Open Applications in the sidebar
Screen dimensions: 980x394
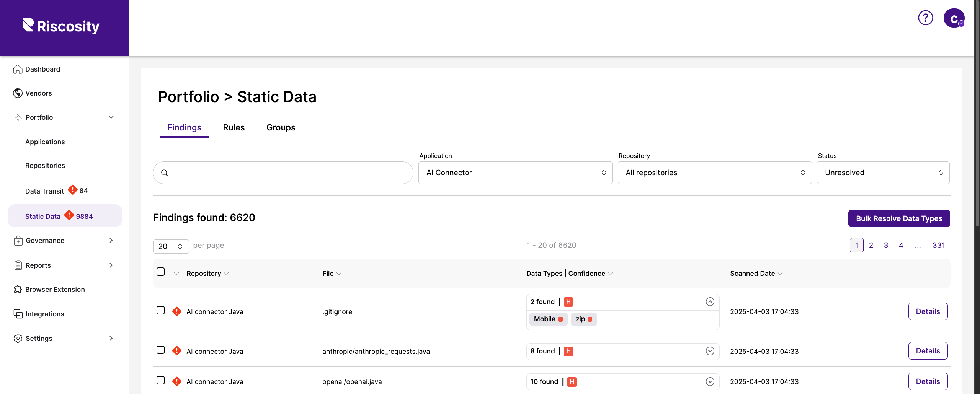[x=45, y=142]
